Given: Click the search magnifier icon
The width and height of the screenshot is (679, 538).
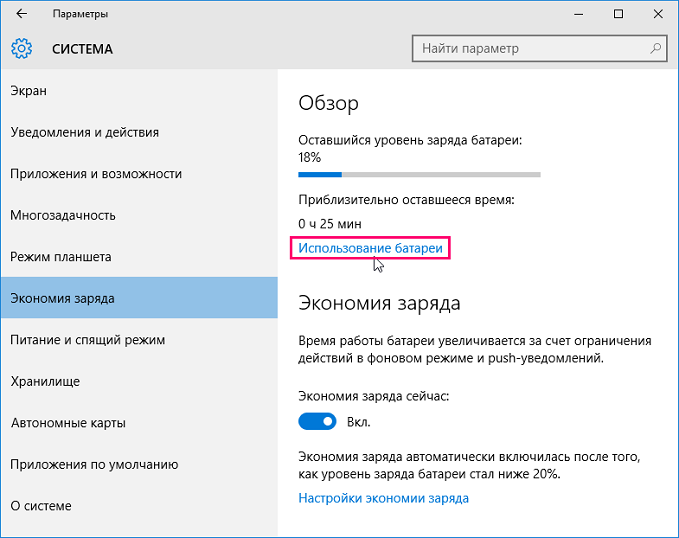Looking at the screenshot, I should [x=657, y=48].
